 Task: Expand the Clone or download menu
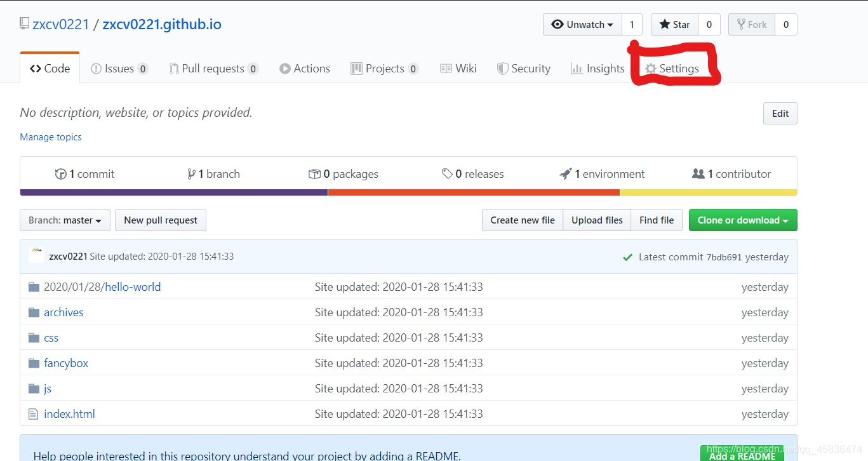click(x=743, y=220)
